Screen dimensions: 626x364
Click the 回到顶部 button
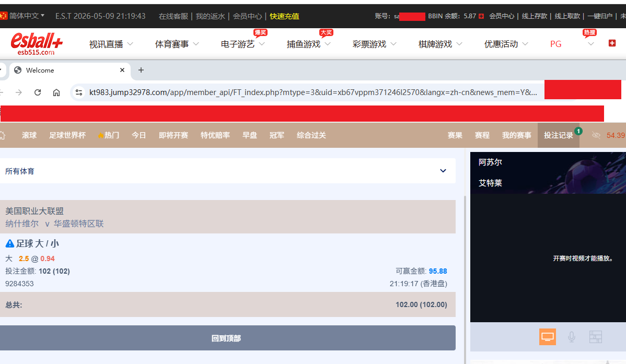click(x=227, y=338)
